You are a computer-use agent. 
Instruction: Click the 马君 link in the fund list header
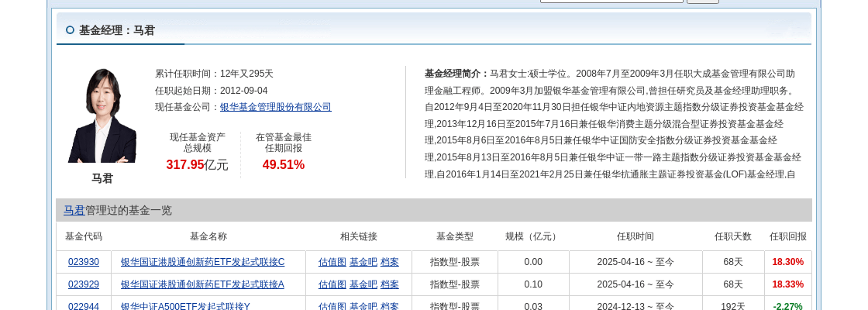pyautogui.click(x=74, y=210)
